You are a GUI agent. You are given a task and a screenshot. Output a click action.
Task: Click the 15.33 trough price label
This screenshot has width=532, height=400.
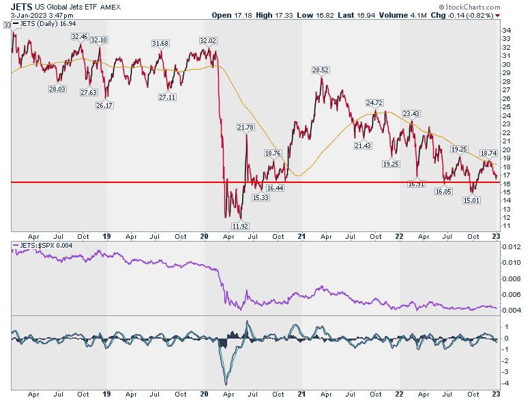pyautogui.click(x=261, y=198)
